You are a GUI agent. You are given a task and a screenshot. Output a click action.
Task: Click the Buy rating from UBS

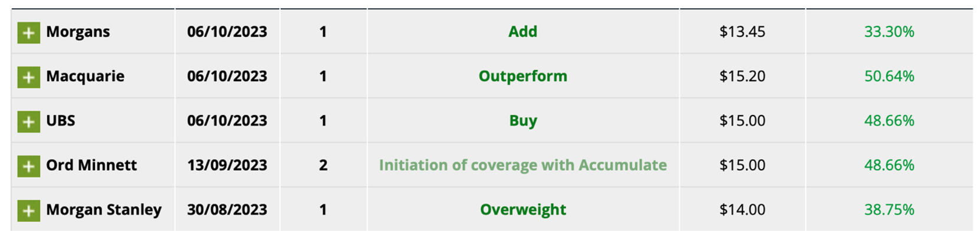pos(522,121)
